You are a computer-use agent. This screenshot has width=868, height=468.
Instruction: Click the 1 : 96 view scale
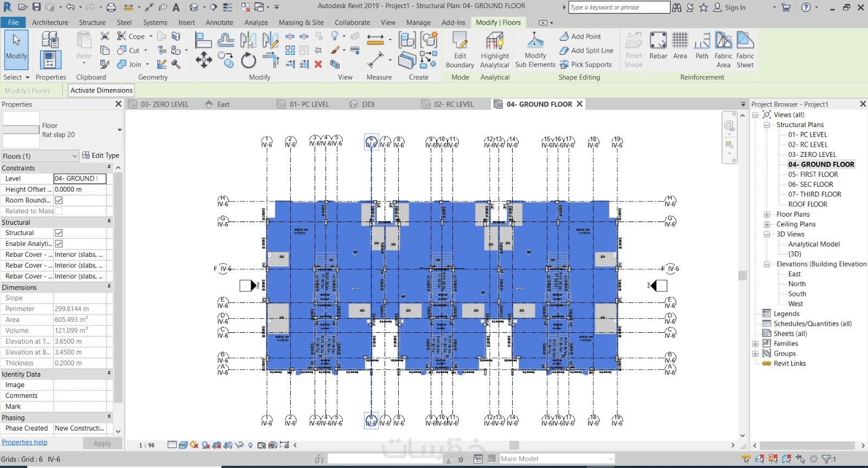coord(146,445)
